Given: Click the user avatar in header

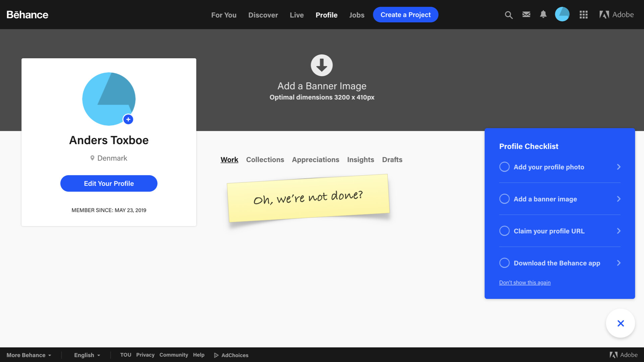Looking at the screenshot, I should (x=562, y=14).
